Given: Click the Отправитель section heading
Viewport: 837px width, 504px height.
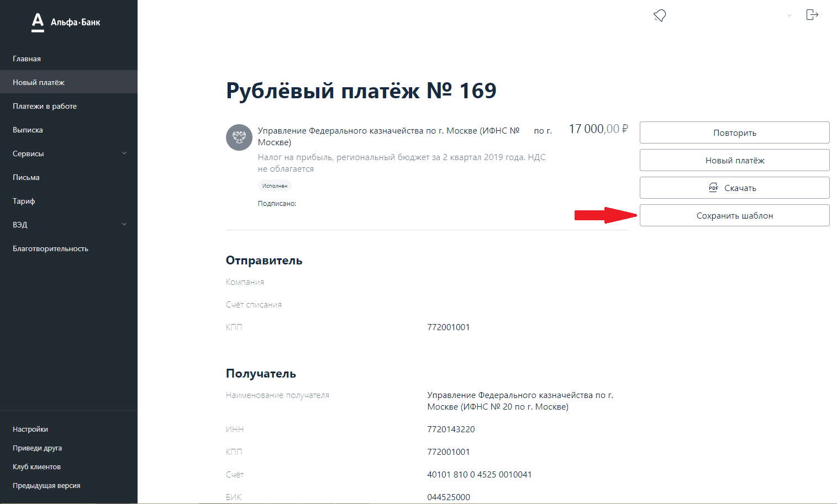Looking at the screenshot, I should pyautogui.click(x=264, y=261).
